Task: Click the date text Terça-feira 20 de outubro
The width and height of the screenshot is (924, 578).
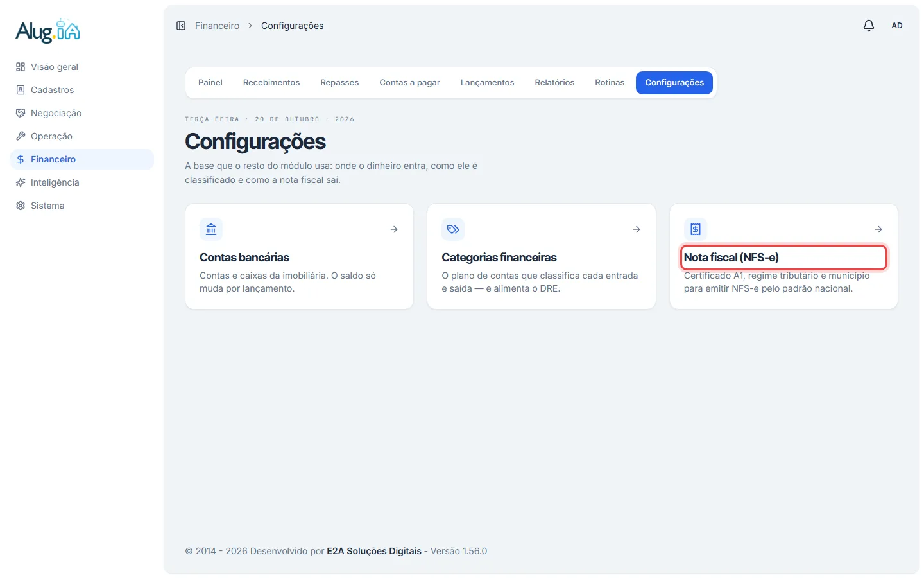Action: point(269,119)
